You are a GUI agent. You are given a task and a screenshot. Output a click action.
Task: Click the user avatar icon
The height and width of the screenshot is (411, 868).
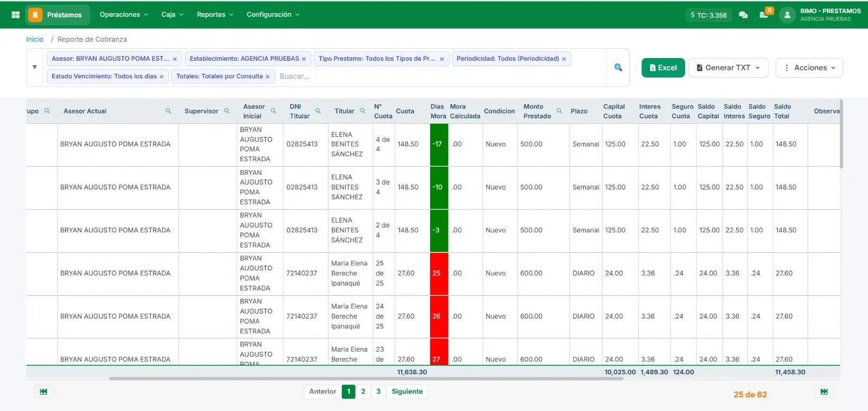pos(787,15)
